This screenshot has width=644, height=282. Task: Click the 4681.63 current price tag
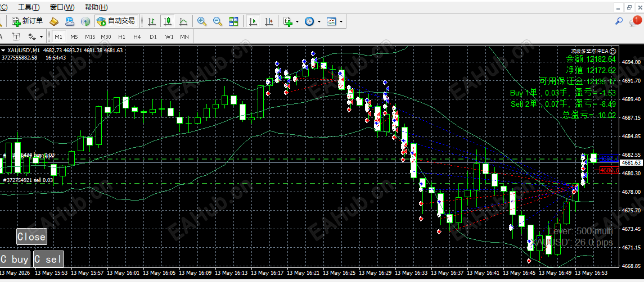click(631, 163)
